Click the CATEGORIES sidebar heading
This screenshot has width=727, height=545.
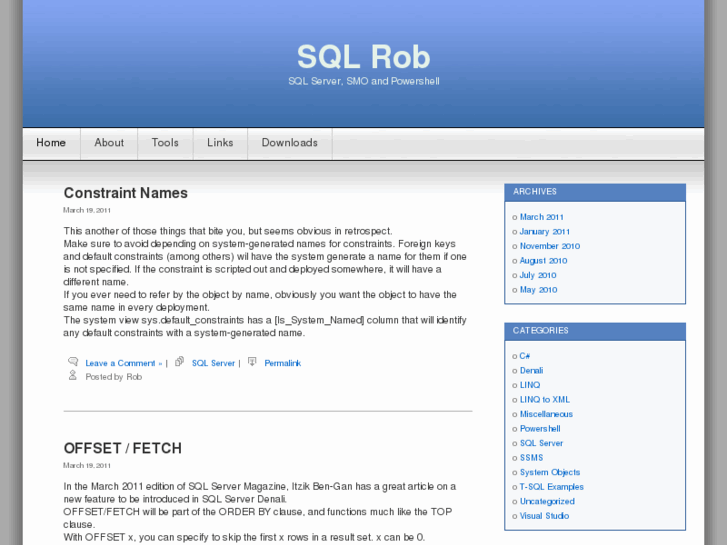click(x=541, y=331)
